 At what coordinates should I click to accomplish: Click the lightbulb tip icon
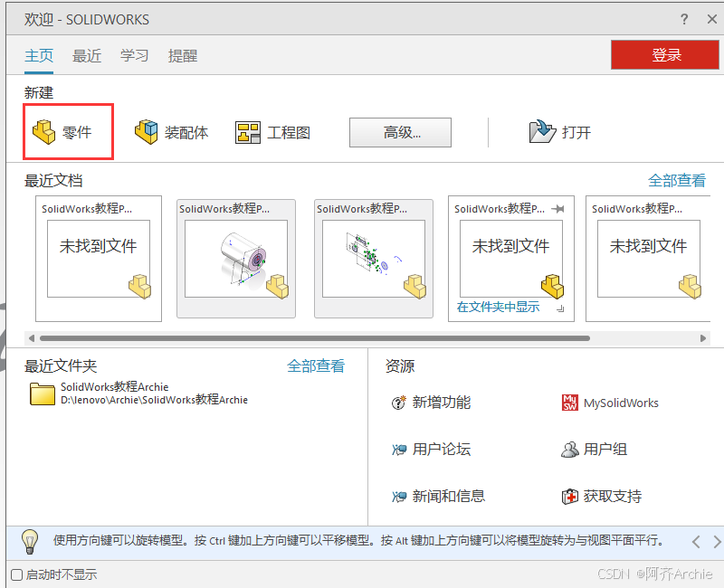tap(30, 542)
